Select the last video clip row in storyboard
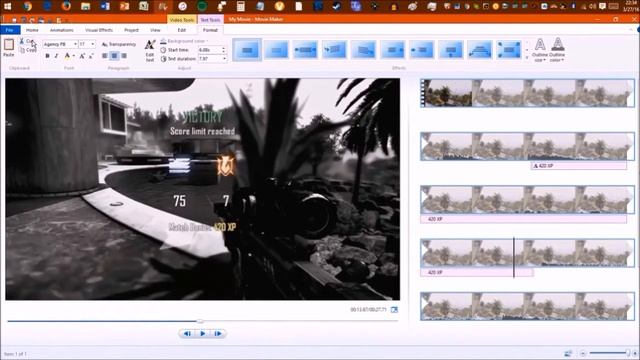Image resolution: width=640 pixels, height=360 pixels. (x=527, y=306)
